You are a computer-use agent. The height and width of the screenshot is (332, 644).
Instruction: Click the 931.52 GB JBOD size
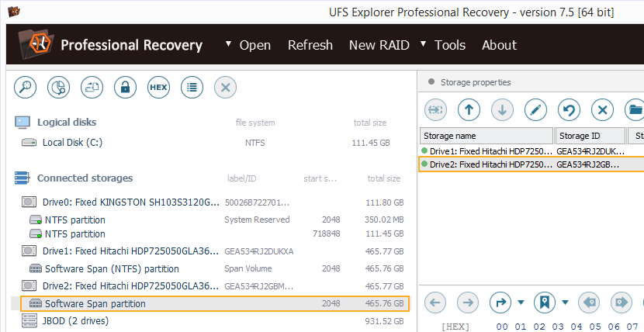[x=384, y=321]
